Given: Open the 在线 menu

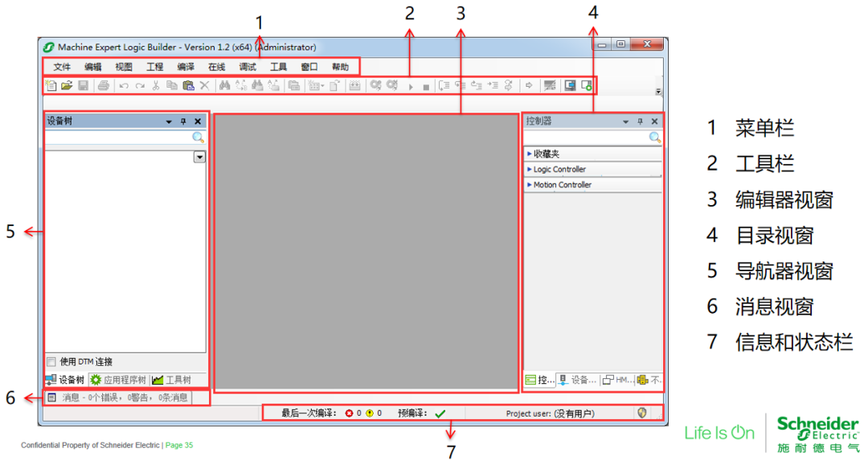Looking at the screenshot, I should click(217, 67).
